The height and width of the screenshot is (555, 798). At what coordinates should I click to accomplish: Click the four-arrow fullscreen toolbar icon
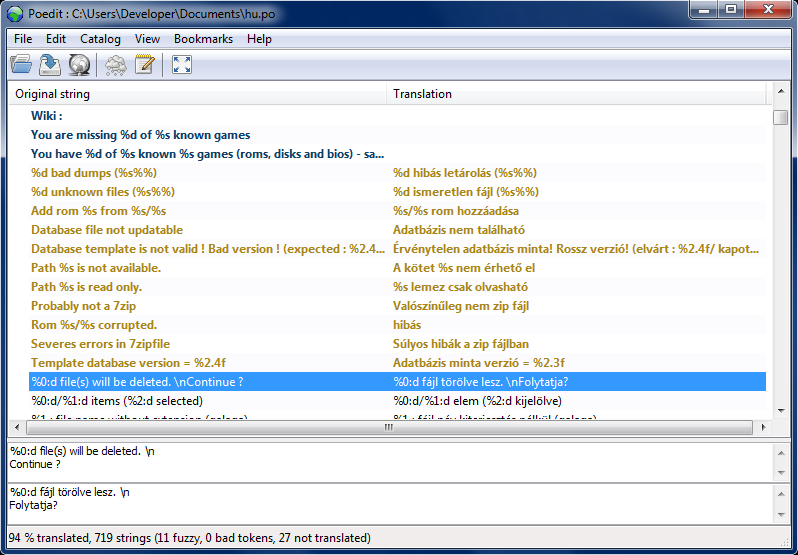coord(182,65)
